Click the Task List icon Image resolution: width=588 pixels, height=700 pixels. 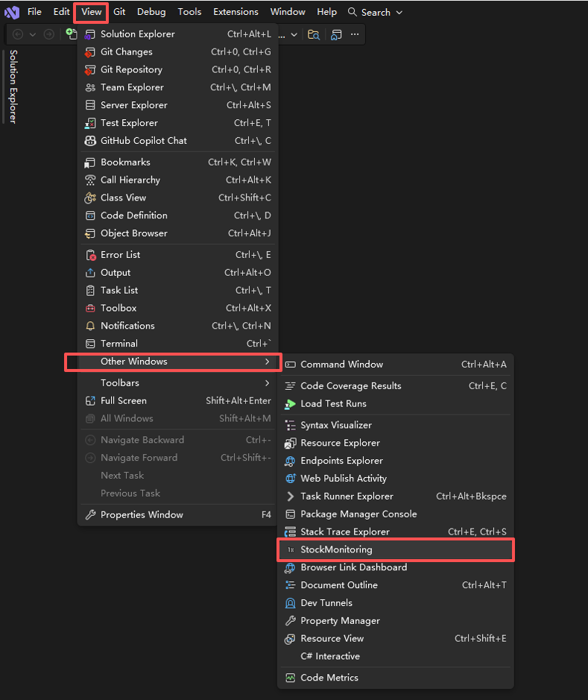click(x=90, y=291)
